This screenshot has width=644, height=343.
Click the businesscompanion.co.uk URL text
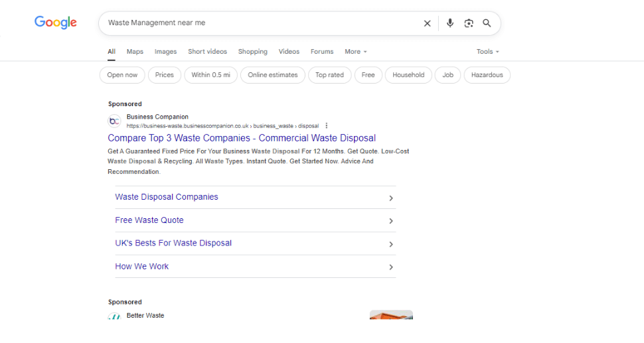[222, 126]
